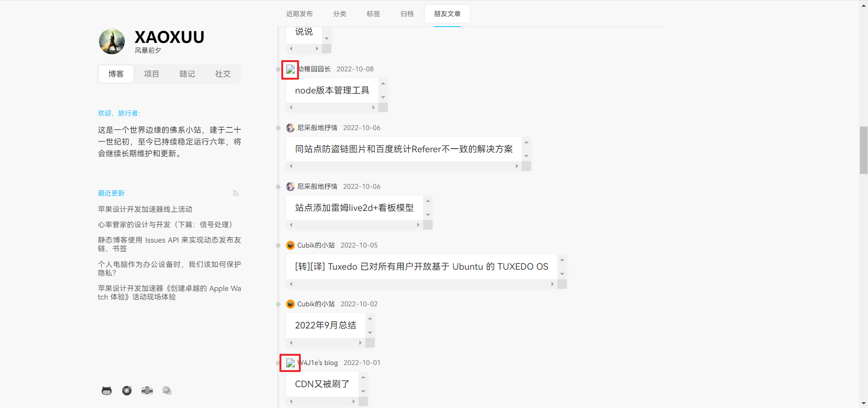Open the GitHub cat icon link
This screenshot has width=868, height=408.
(x=107, y=390)
